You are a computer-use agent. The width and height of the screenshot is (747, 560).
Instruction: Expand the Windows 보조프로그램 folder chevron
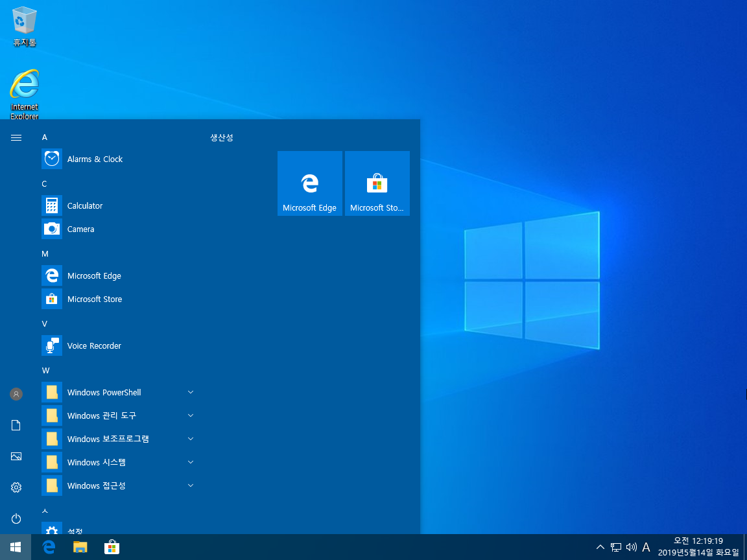pyautogui.click(x=191, y=439)
